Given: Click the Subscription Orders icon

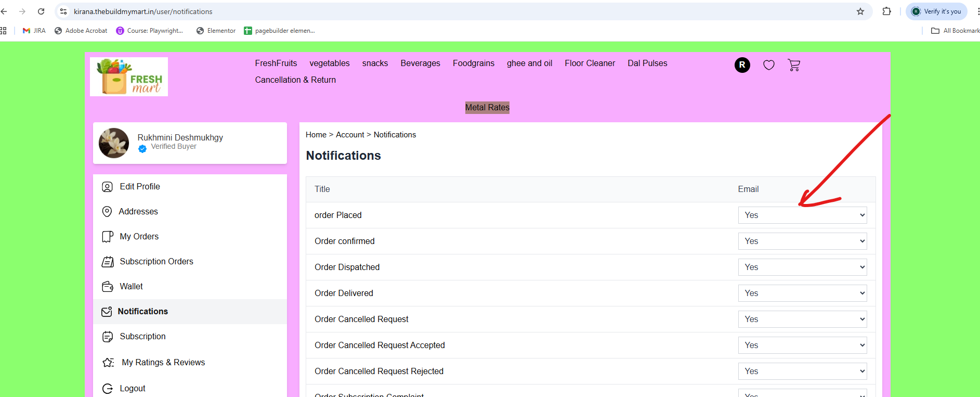Looking at the screenshot, I should click(x=107, y=262).
